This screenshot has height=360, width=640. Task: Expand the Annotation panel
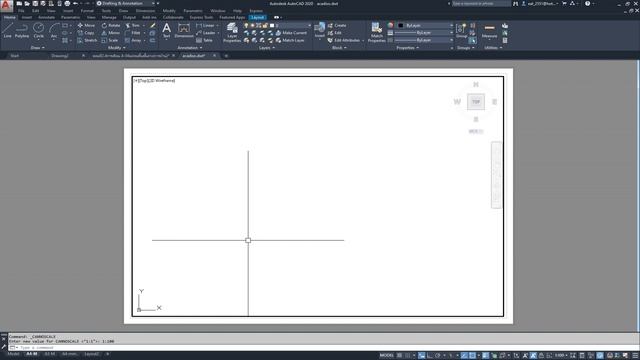(x=190, y=48)
